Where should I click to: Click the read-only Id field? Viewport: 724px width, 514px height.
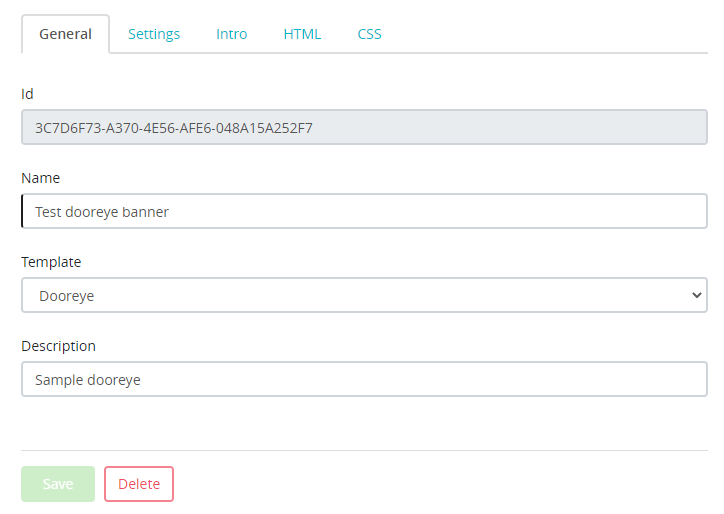[x=364, y=128]
